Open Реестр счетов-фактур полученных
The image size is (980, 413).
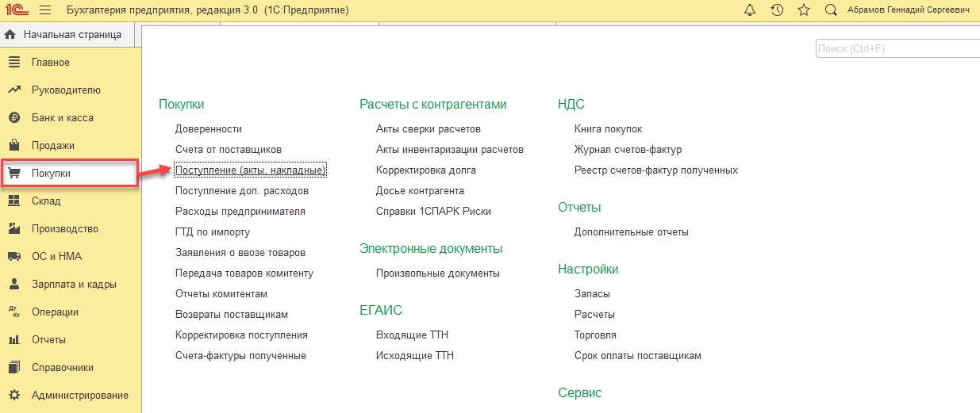(x=656, y=170)
